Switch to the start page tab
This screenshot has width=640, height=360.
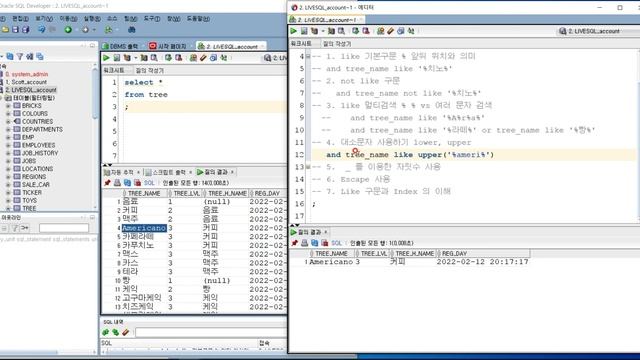[x=168, y=47]
